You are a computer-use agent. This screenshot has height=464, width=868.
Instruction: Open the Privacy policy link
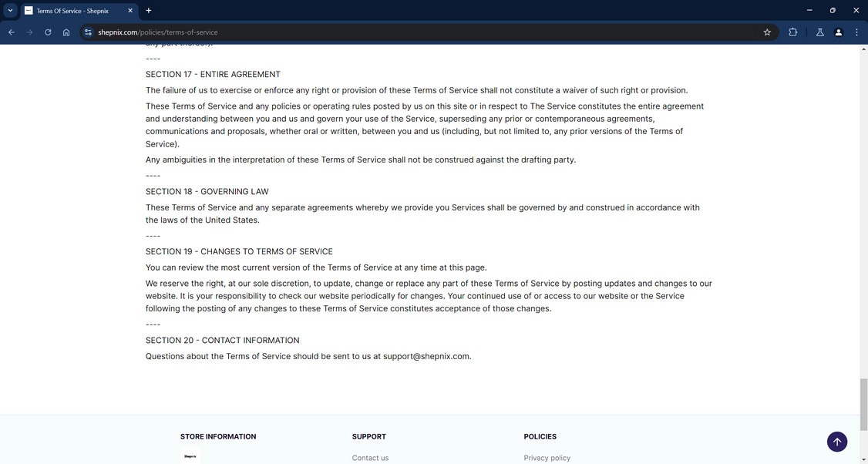[547, 458]
